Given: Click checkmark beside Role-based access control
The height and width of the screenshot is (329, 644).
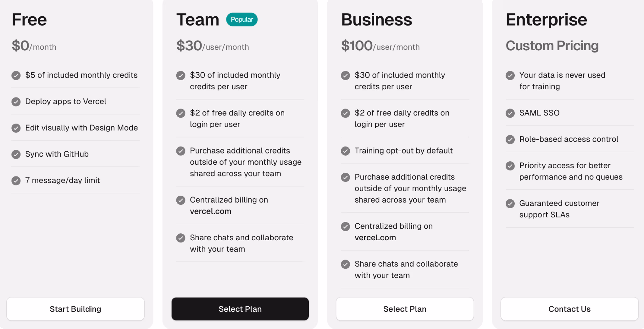Looking at the screenshot, I should click(510, 139).
